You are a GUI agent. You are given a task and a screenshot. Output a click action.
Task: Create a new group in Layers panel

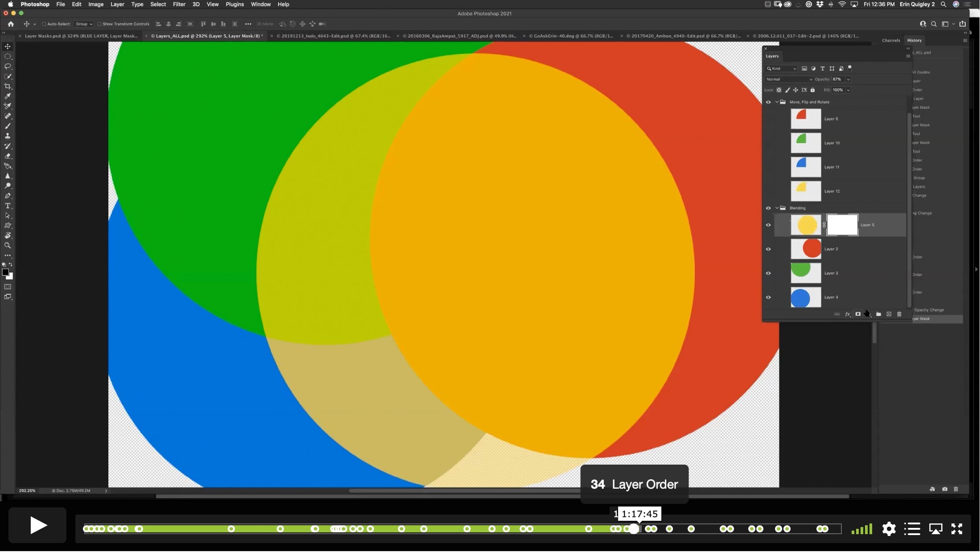pyautogui.click(x=878, y=314)
